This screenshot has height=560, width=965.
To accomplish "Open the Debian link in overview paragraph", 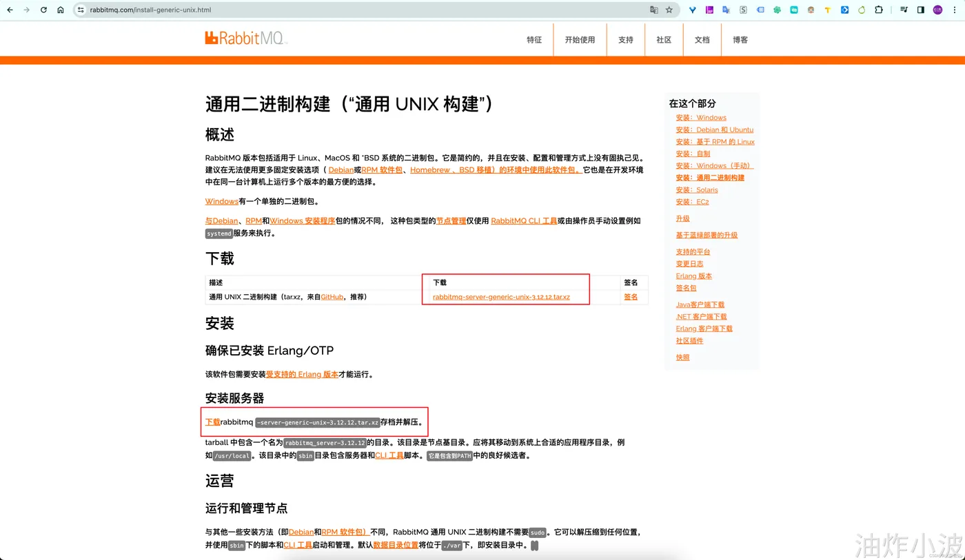I will pos(341,169).
